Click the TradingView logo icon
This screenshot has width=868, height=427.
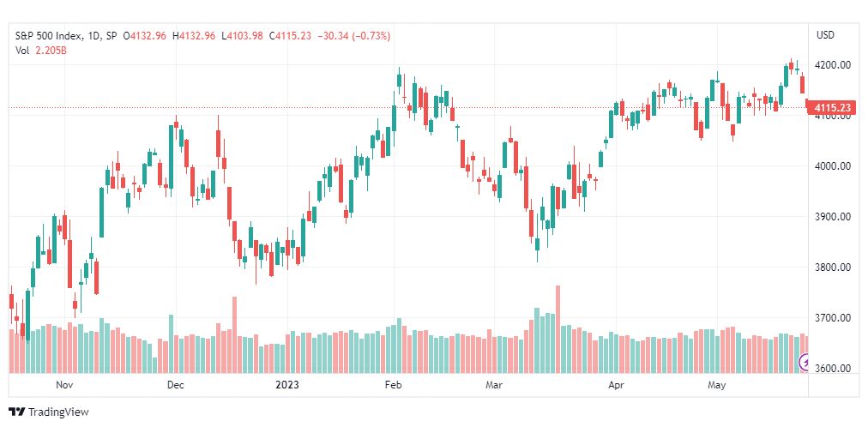pos(17,412)
